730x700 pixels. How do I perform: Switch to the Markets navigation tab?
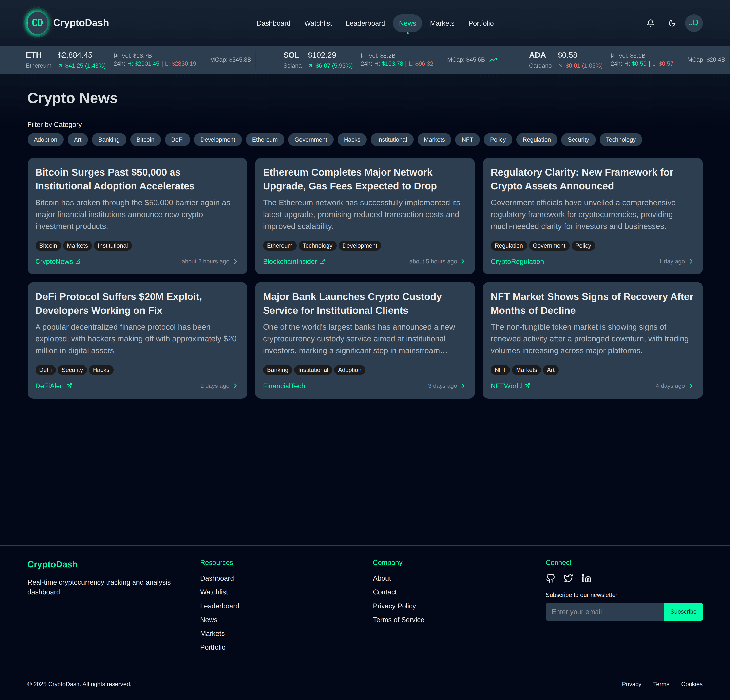tap(442, 23)
